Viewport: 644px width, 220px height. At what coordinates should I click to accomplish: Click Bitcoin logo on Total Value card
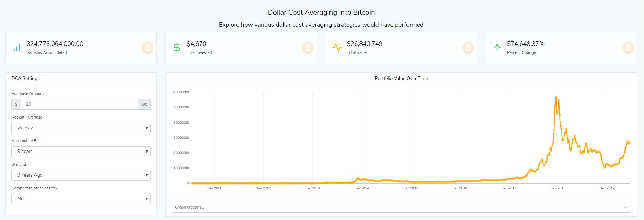468,48
